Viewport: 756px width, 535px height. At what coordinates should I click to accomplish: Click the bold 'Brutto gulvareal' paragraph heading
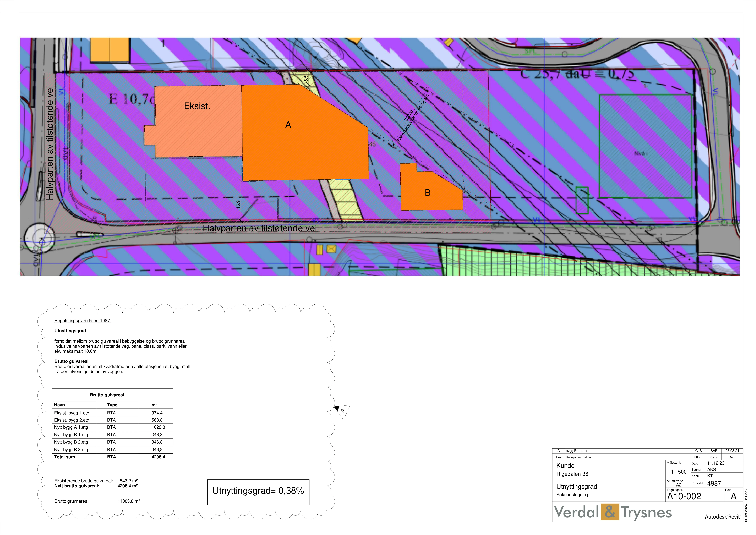coord(72,361)
